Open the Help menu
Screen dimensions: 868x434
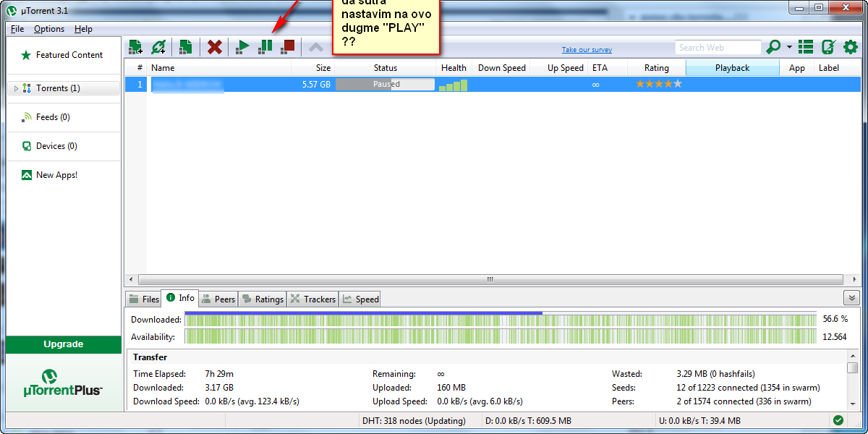[x=83, y=29]
